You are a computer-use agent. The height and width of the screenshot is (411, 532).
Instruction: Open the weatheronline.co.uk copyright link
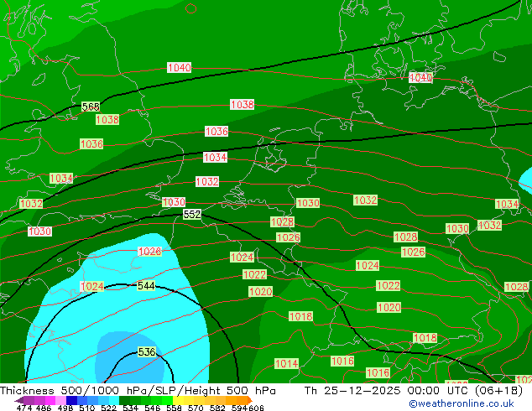[x=461, y=403]
